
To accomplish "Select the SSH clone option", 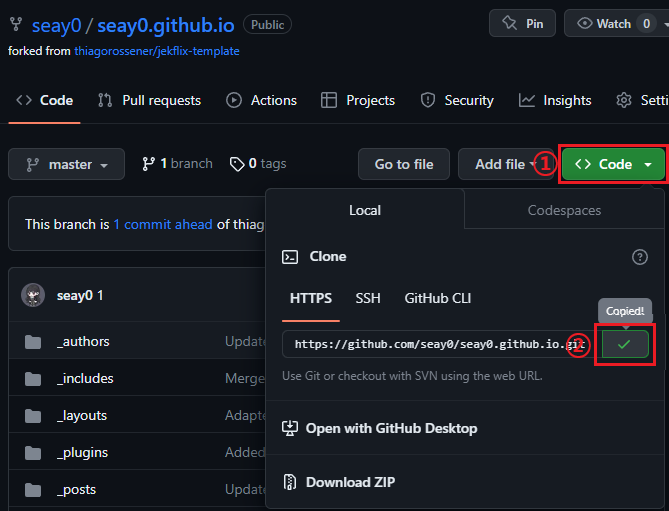I will pyautogui.click(x=368, y=298).
